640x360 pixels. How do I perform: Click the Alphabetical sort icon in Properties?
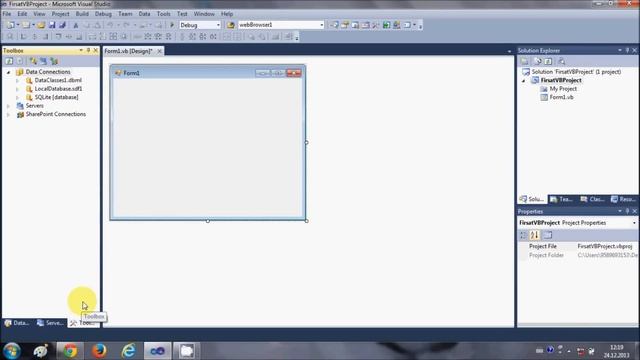tap(534, 235)
